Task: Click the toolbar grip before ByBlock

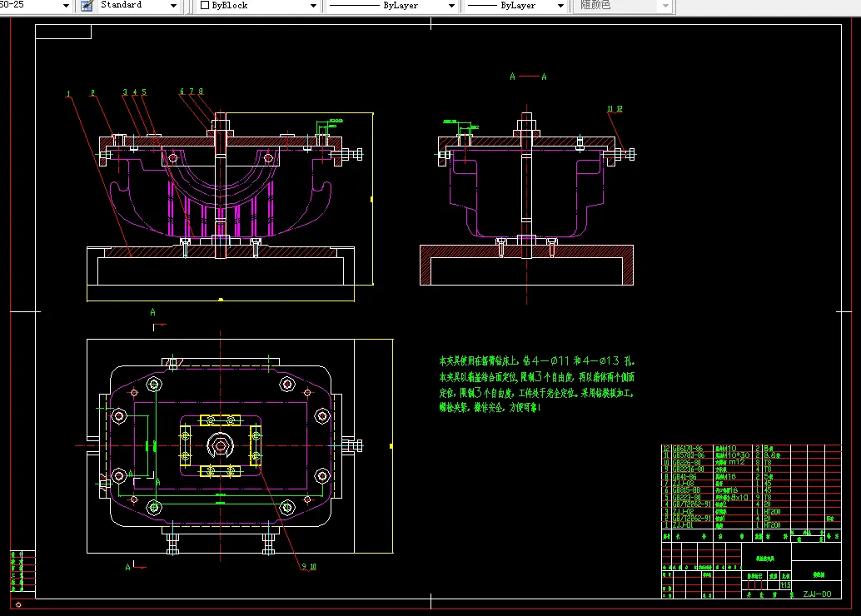Action: (x=191, y=6)
